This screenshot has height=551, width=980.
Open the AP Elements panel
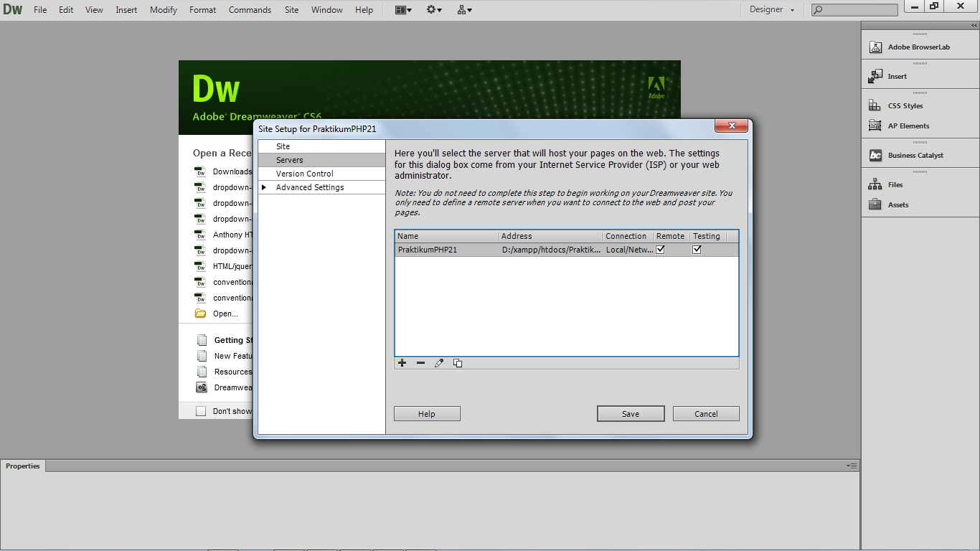pyautogui.click(x=900, y=126)
